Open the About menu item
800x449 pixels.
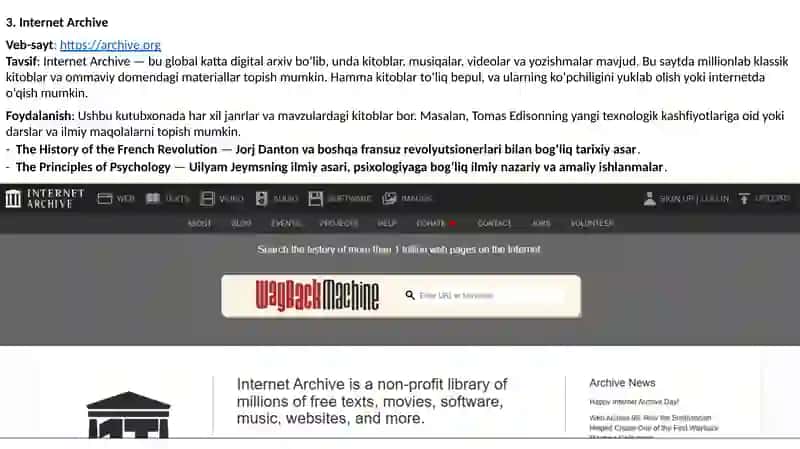(x=199, y=223)
